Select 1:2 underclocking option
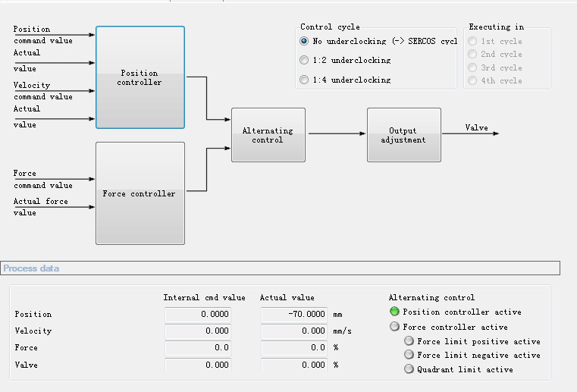 click(305, 60)
